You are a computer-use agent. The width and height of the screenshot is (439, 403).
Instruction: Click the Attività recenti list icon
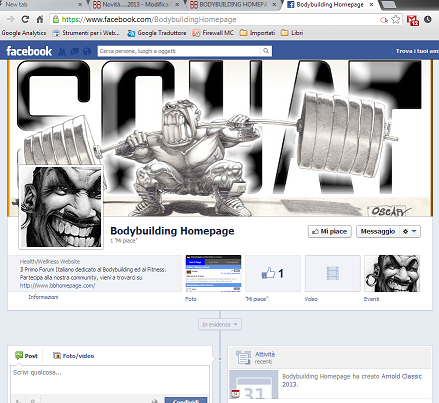(x=243, y=357)
